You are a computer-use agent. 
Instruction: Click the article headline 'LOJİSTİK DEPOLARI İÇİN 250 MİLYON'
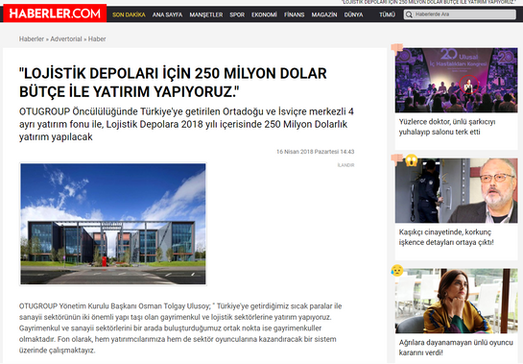(173, 82)
